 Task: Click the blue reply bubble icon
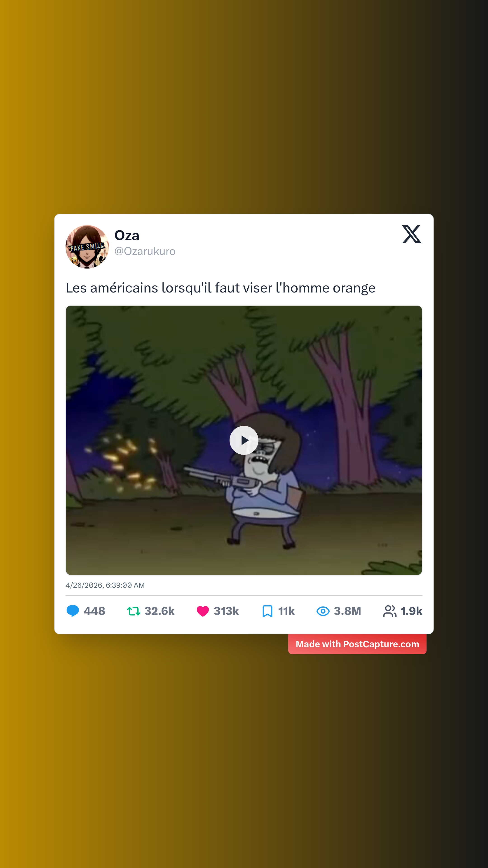(x=73, y=611)
